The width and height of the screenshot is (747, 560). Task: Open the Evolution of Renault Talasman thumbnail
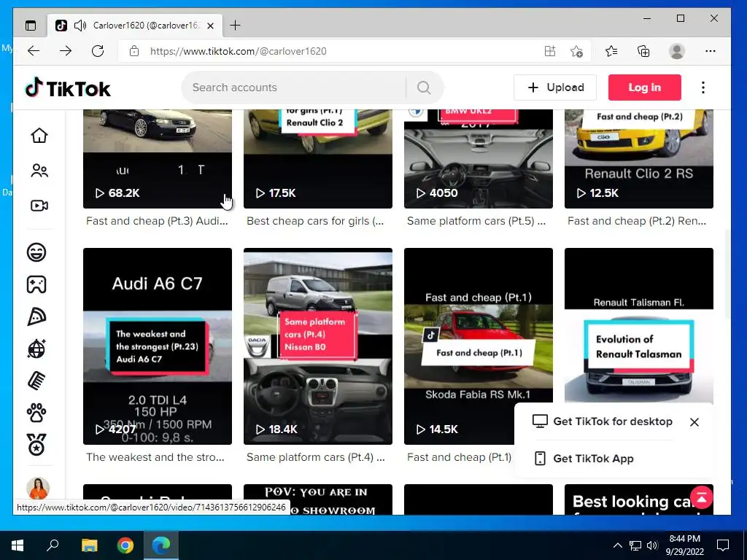(639, 324)
